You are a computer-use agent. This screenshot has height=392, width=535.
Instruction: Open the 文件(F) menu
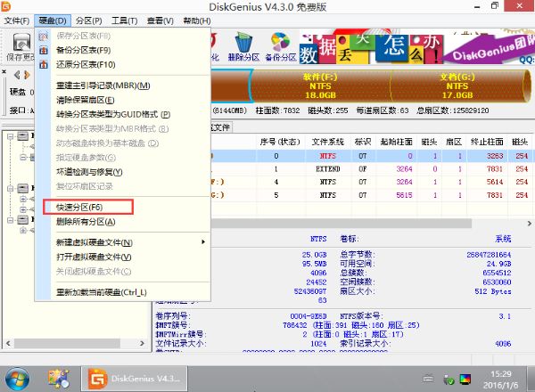17,20
